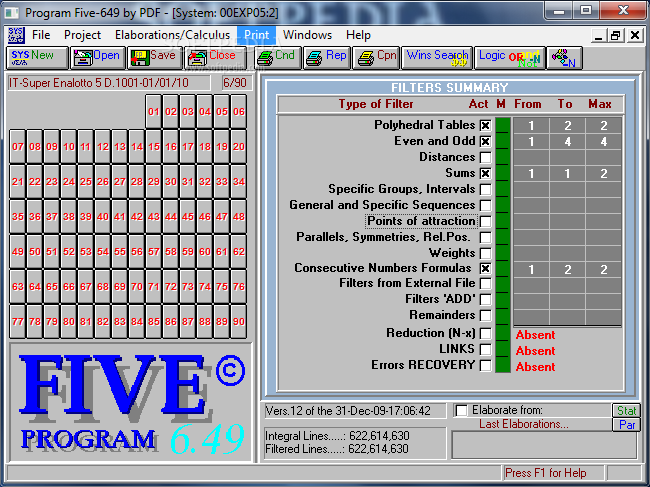Screen dimensions: 650x487
Task: Enable General and Specific Sequences checkbox
Action: pos(485,205)
